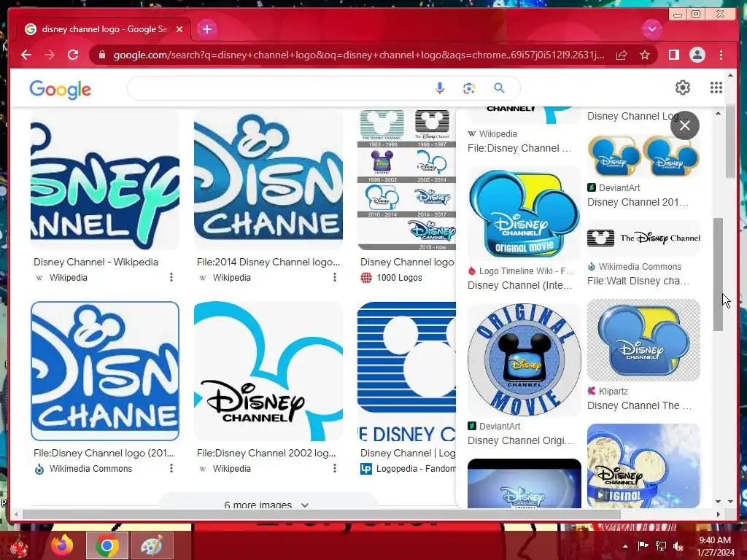Open more options for Disney Channel - Wikipedia
This screenshot has height=560, width=747.
click(x=171, y=277)
